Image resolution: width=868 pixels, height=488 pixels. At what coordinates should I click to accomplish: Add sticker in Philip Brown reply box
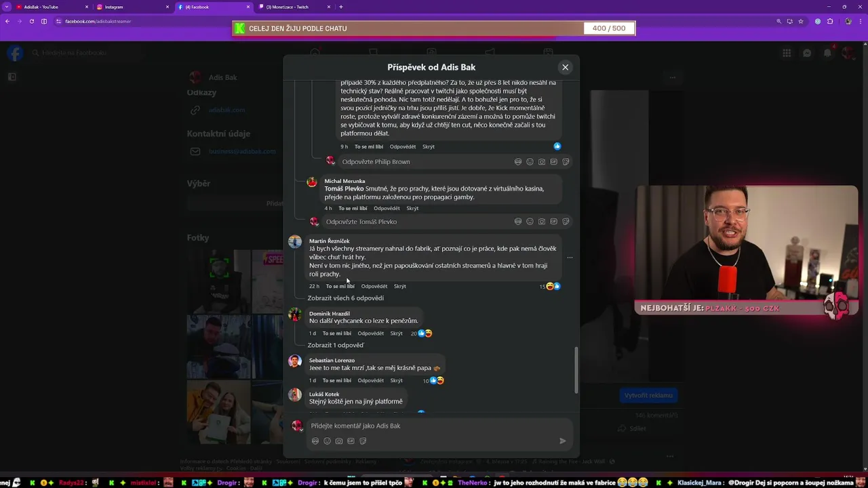coord(566,162)
